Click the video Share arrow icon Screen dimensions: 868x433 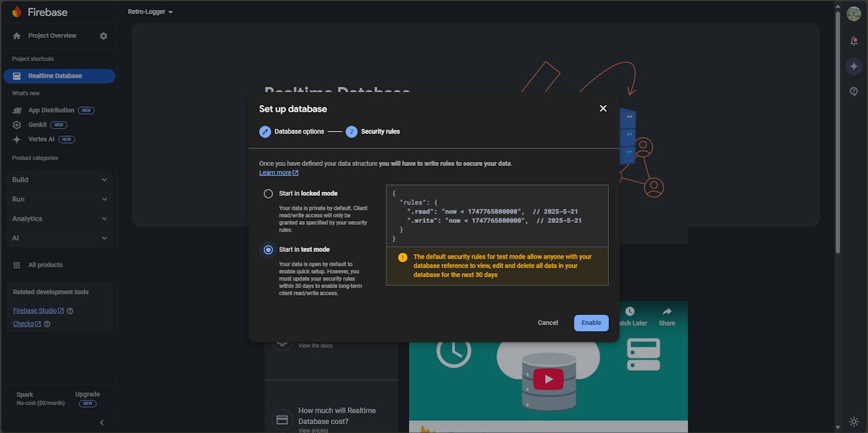(x=667, y=311)
